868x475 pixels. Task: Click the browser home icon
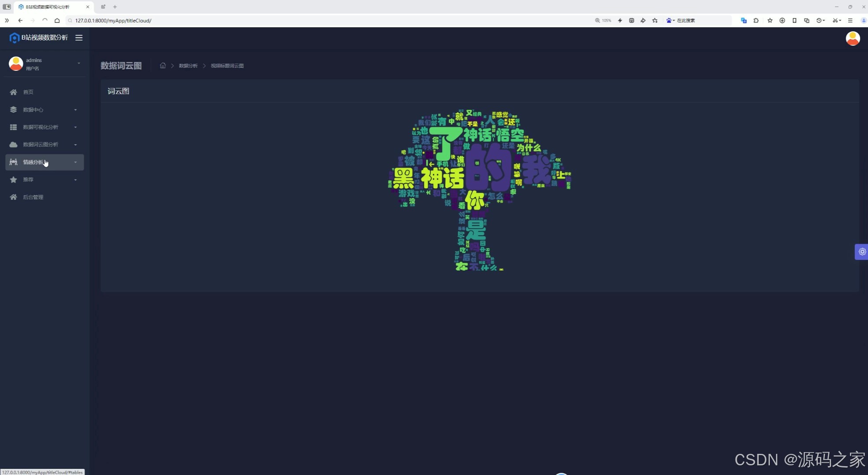[x=57, y=20]
